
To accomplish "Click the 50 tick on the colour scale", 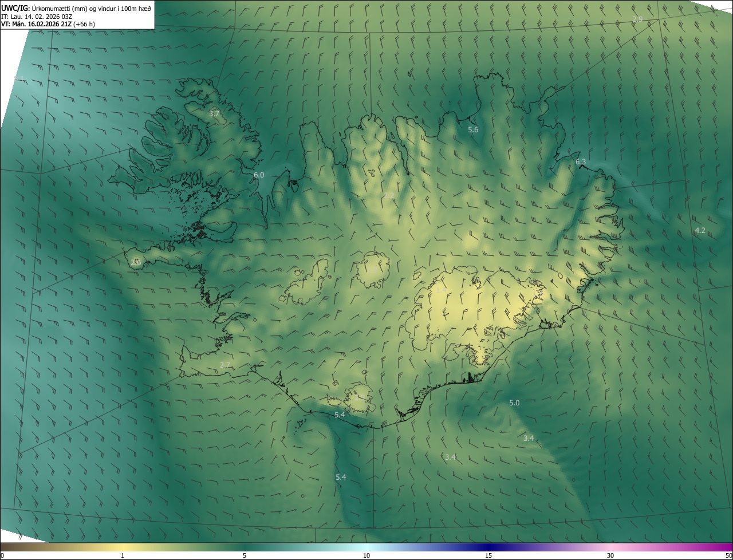I will pos(728,555).
